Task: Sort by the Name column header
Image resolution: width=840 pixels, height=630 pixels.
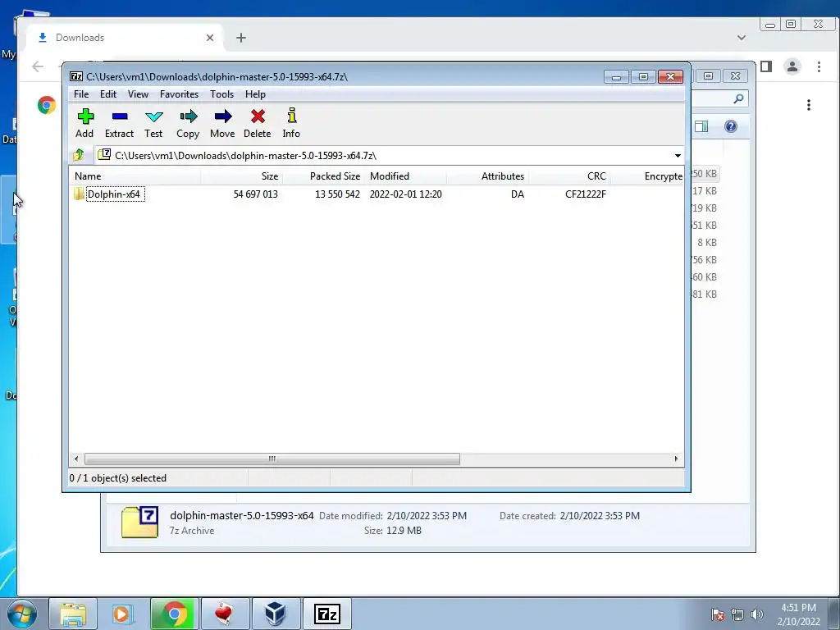Action: (x=135, y=176)
